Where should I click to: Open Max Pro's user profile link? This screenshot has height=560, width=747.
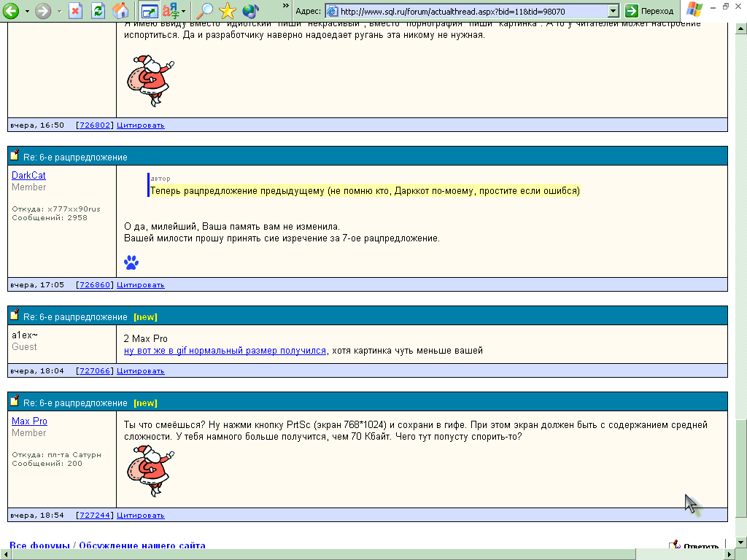point(29,421)
